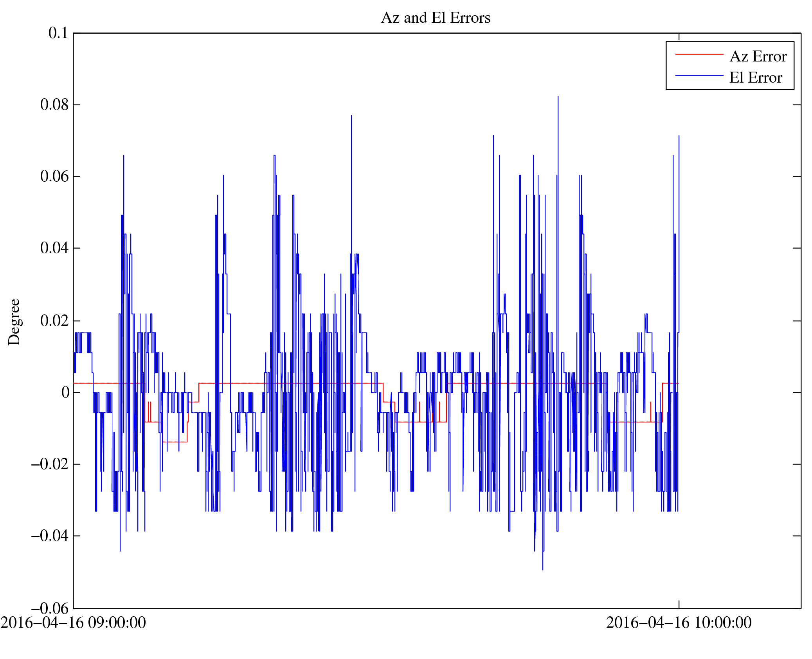Click the −0.02 y-axis tick label
The width and height of the screenshot is (812, 659).
coord(50,464)
